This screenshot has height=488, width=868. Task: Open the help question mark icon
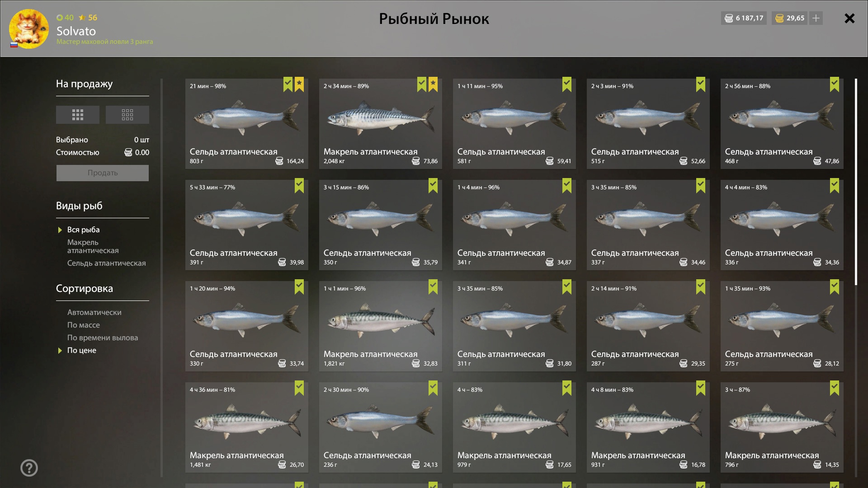point(29,468)
